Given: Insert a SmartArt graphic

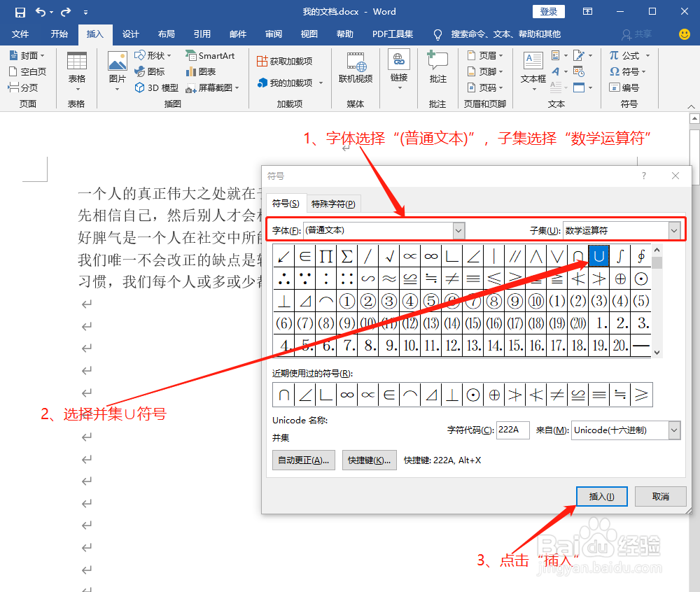Looking at the screenshot, I should [210, 55].
